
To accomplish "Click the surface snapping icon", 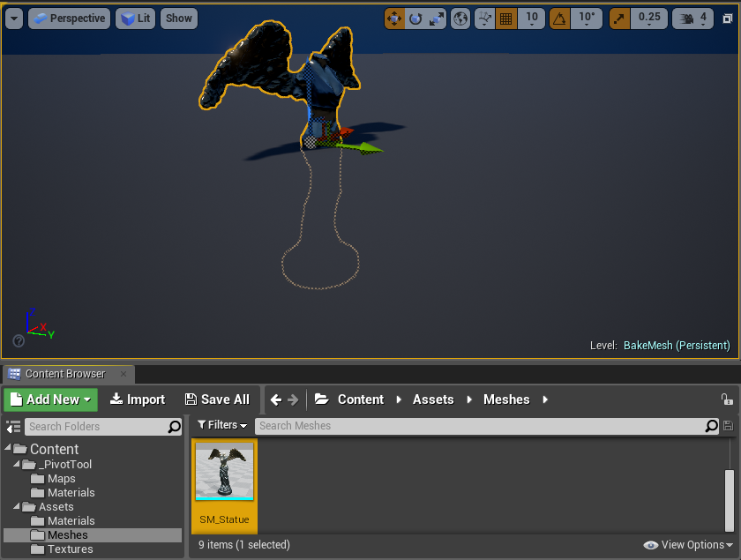I will pos(484,19).
